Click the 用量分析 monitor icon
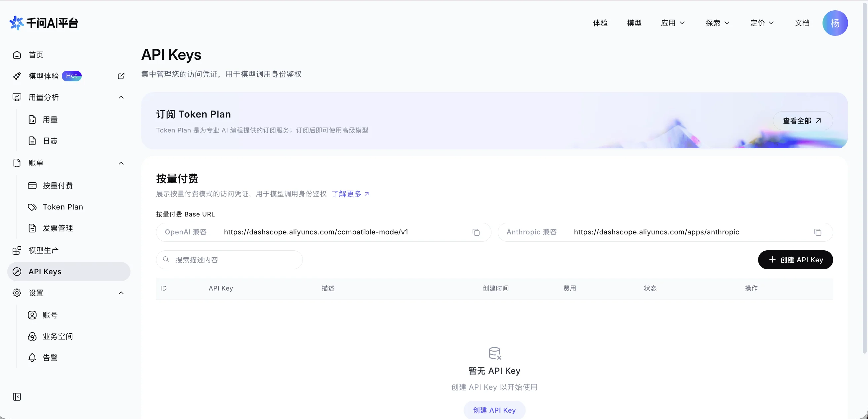Image resolution: width=868 pixels, height=419 pixels. tap(17, 97)
